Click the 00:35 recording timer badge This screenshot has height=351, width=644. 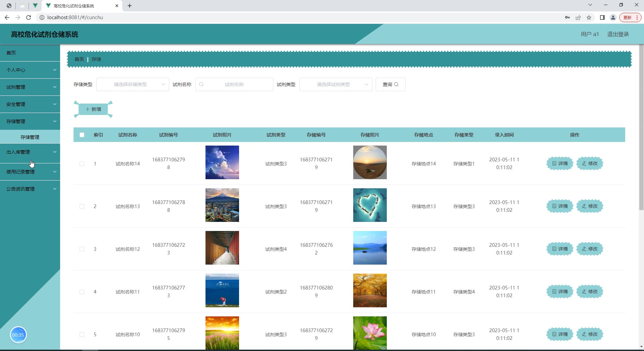coord(18,335)
